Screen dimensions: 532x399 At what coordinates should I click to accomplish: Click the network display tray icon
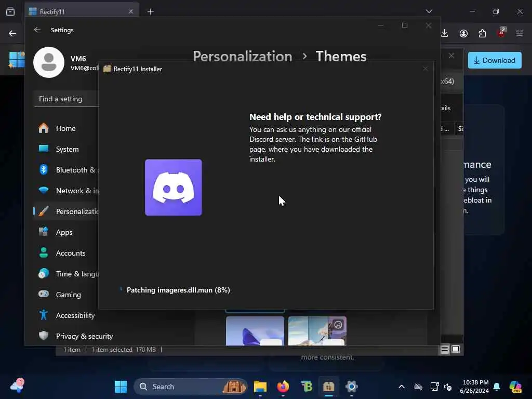(x=434, y=387)
